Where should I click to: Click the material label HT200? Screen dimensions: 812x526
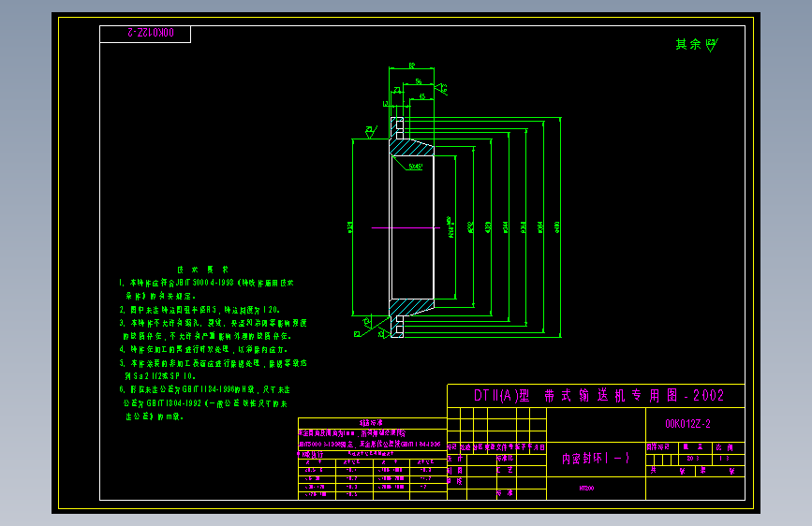[586, 489]
